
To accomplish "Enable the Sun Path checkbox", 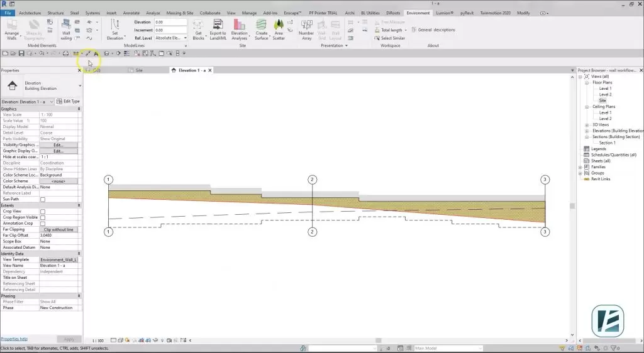I will pyautogui.click(x=43, y=199).
